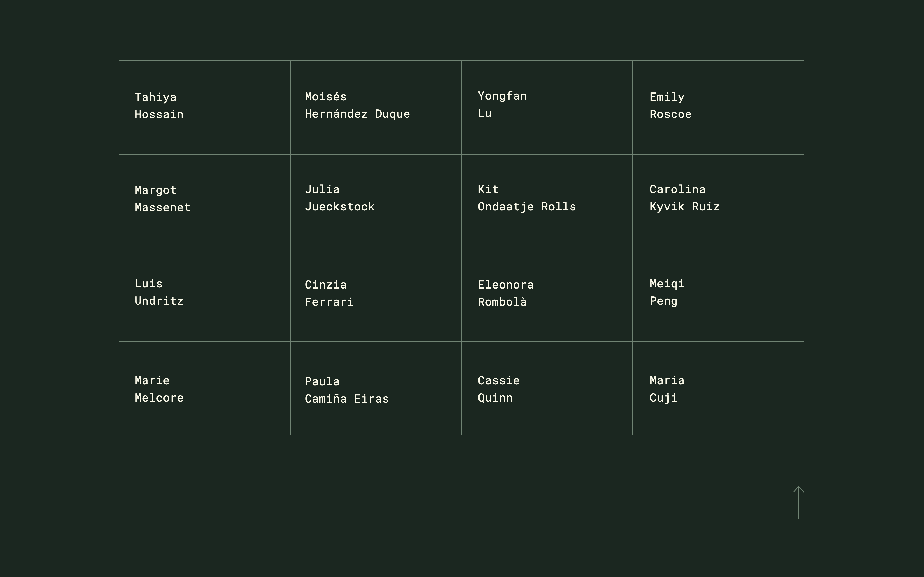Click Kit Ondaatje Rolls
This screenshot has height=577, width=924.
click(x=526, y=198)
